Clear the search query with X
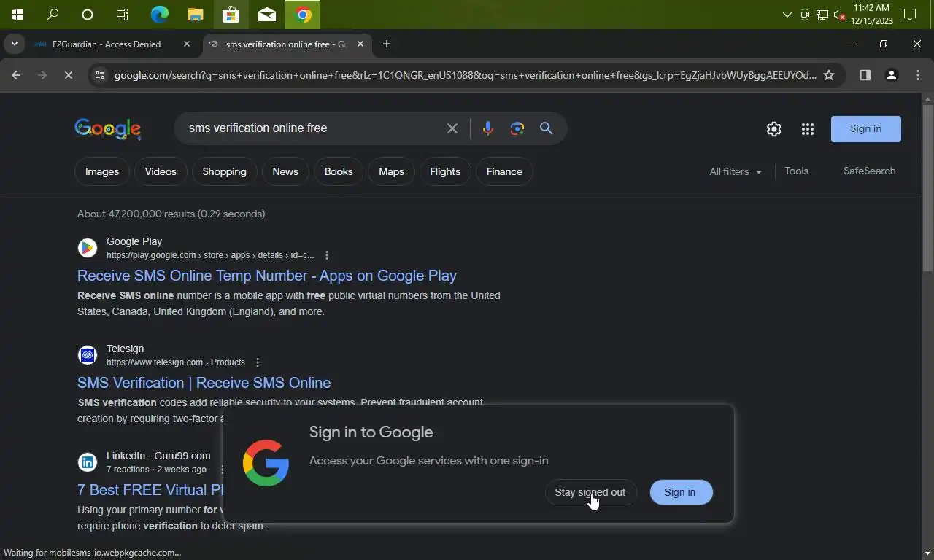The image size is (934, 560). pos(452,128)
